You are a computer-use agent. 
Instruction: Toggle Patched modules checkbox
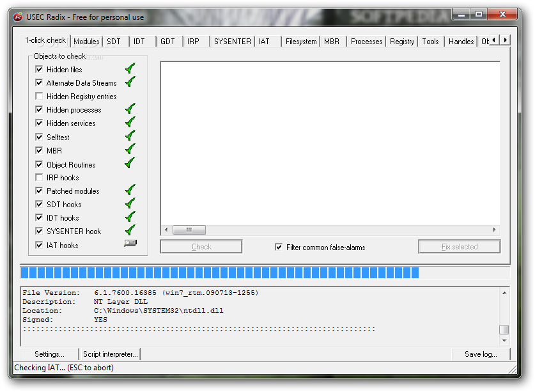39,191
